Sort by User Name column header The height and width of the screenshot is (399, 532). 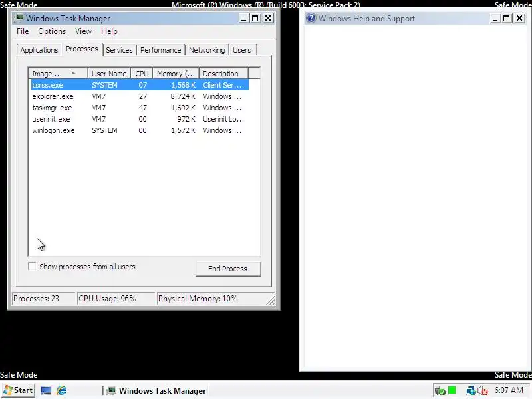coord(109,74)
